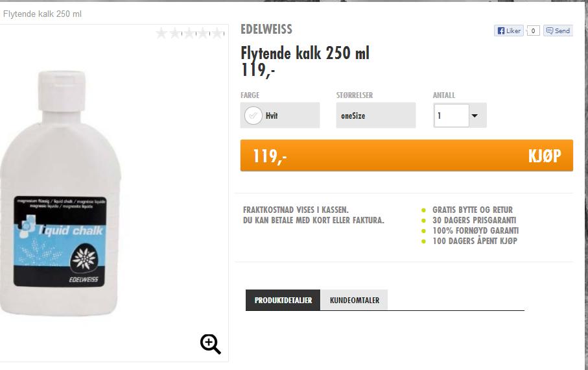The height and width of the screenshot is (370, 588).
Task: Click the Flytende kalk 250 ml product title
Action: [x=305, y=53]
